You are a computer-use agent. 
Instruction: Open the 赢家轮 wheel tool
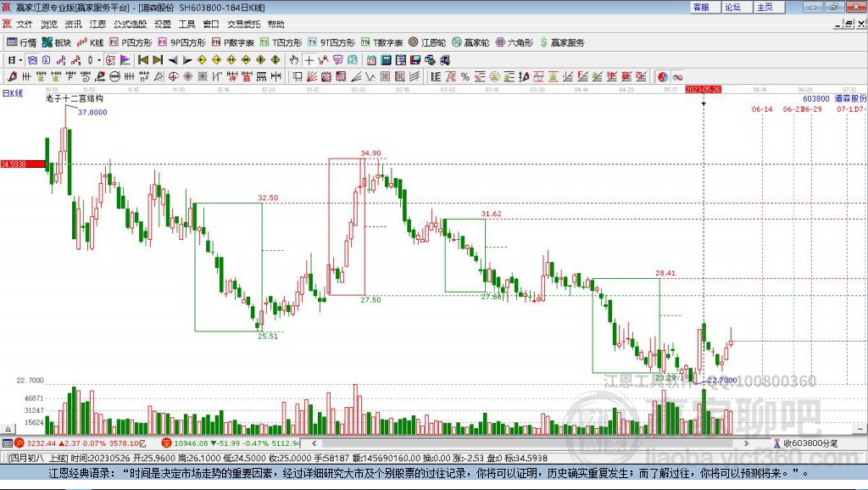click(x=470, y=42)
